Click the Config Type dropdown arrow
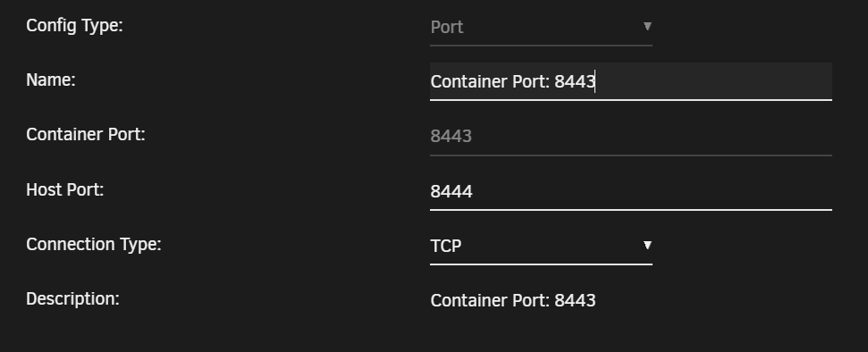868x352 pixels. [x=647, y=26]
